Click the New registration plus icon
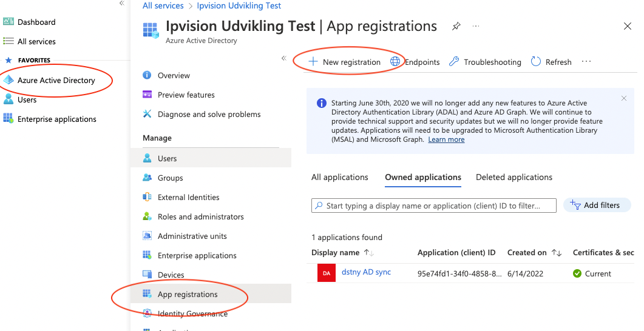The width and height of the screenshot is (644, 331). [x=313, y=62]
